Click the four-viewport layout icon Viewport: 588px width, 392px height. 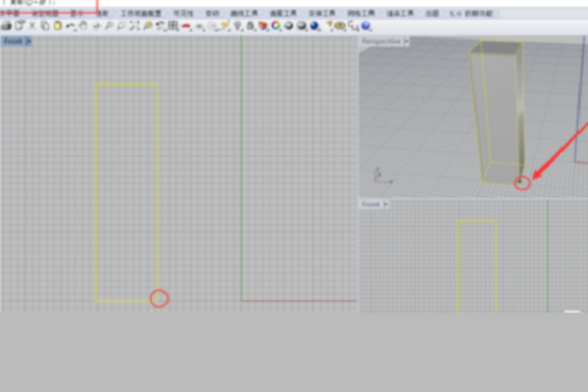tap(172, 25)
